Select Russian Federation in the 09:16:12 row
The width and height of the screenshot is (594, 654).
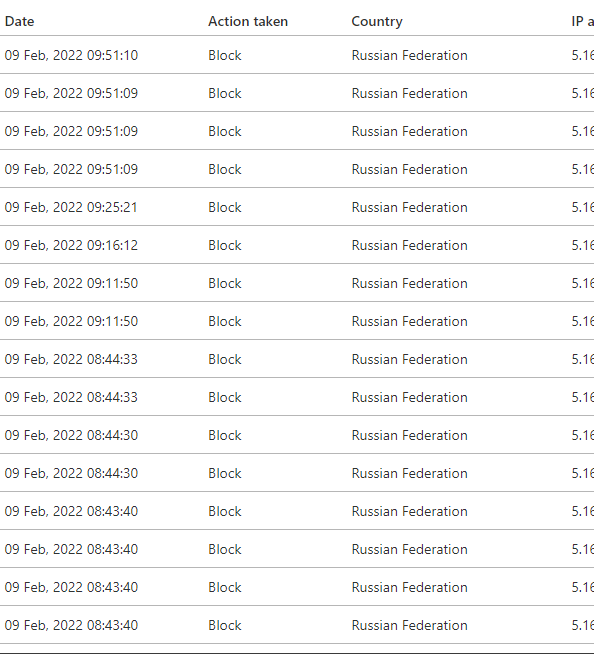point(409,245)
